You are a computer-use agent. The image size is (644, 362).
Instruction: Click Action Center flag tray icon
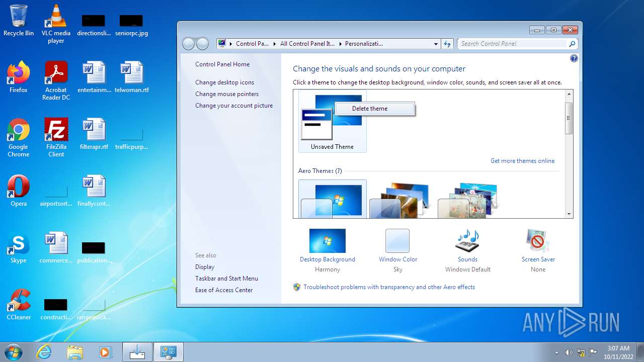(x=593, y=352)
